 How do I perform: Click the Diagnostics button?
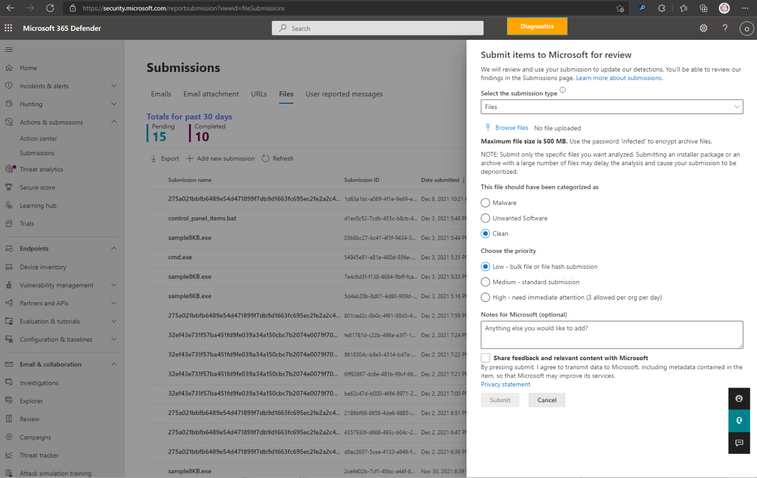click(x=537, y=27)
